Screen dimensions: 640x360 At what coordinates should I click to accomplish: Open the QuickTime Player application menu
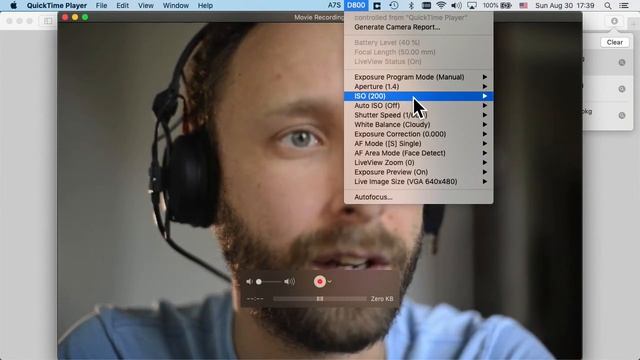tap(57, 5)
